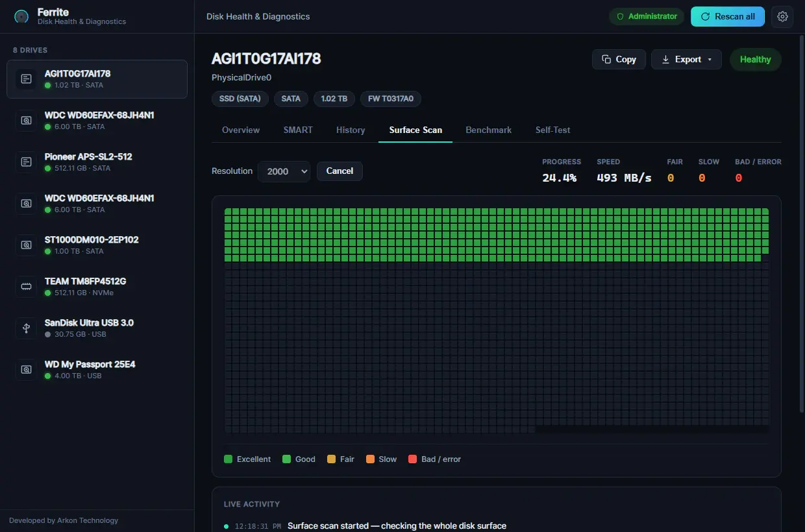This screenshot has height=532, width=805.
Task: Open the Resolution 2000 dropdown
Action: pyautogui.click(x=284, y=171)
